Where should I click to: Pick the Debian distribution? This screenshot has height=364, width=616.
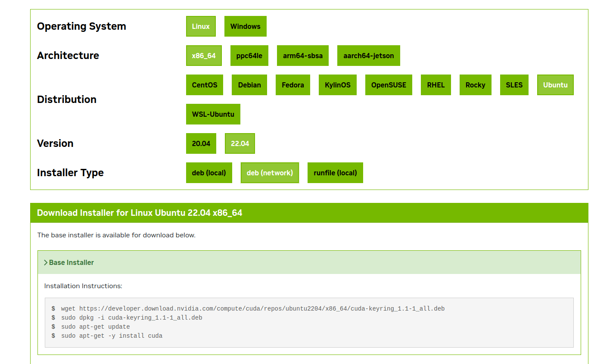[249, 85]
